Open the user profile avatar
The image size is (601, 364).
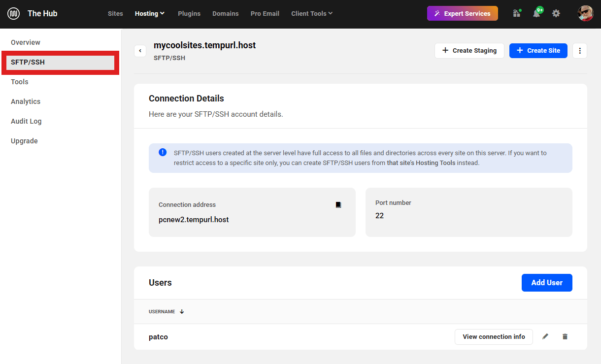(x=585, y=13)
